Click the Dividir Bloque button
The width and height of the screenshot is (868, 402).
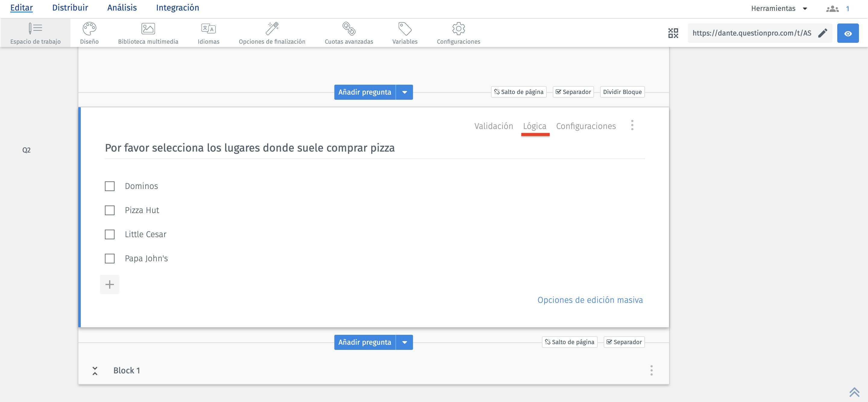622,91
